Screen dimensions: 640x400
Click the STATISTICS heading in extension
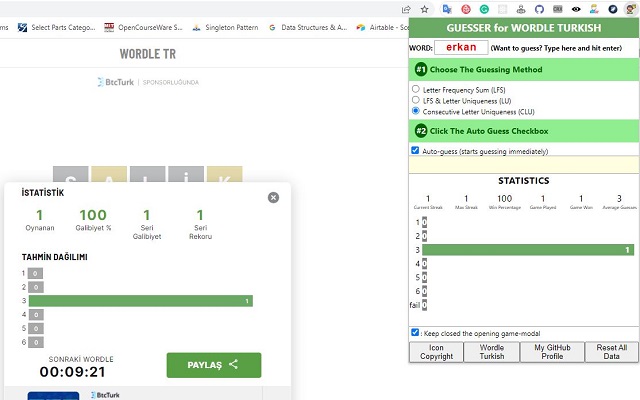click(524, 181)
